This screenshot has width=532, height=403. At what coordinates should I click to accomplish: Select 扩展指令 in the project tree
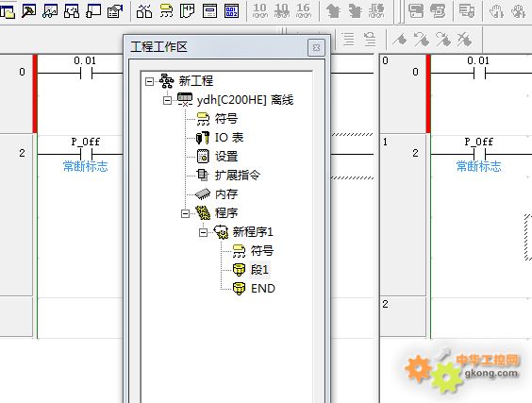[x=238, y=176]
